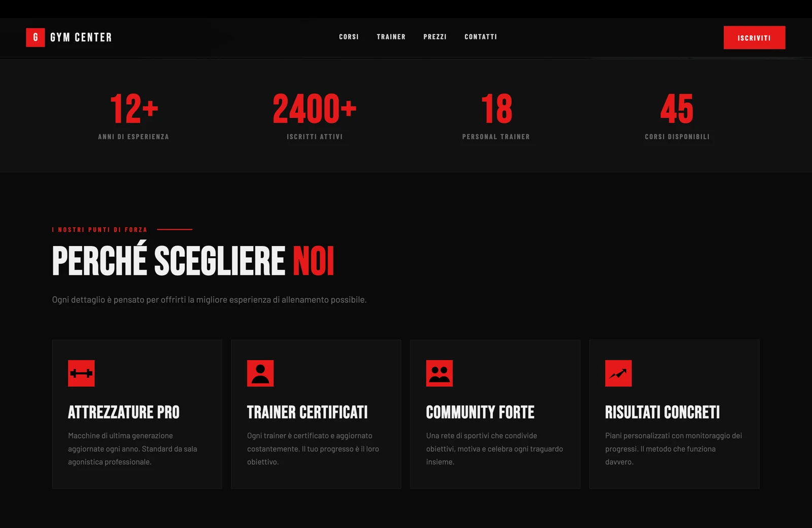The height and width of the screenshot is (528, 812).
Task: Click the Trainer Certificati card title
Action: pyautogui.click(x=308, y=412)
